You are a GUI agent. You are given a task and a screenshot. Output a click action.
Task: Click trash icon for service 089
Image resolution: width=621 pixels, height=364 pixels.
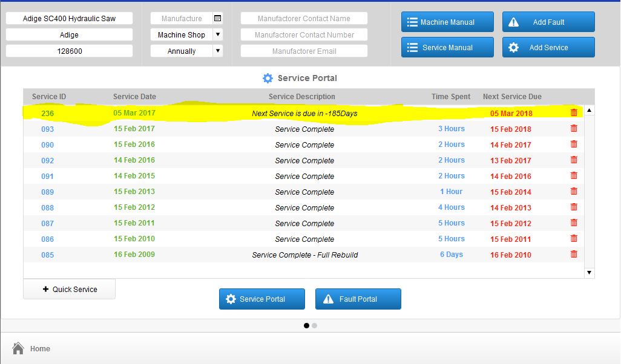[x=573, y=192]
